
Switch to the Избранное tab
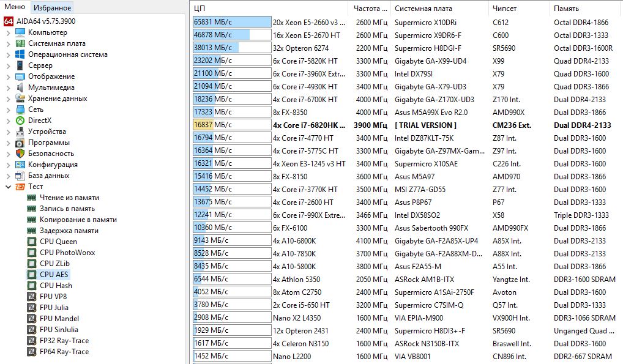(52, 7)
